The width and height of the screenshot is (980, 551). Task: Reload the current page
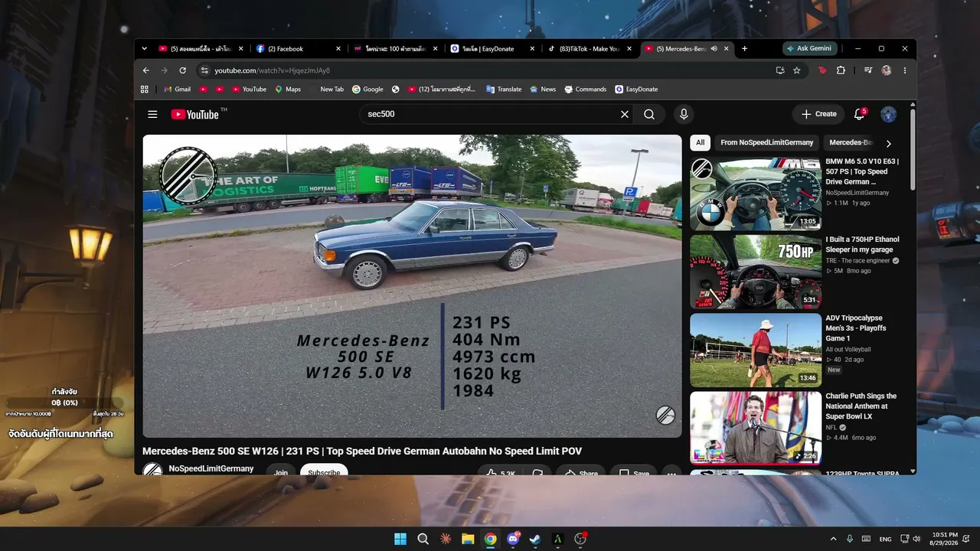[x=182, y=70]
